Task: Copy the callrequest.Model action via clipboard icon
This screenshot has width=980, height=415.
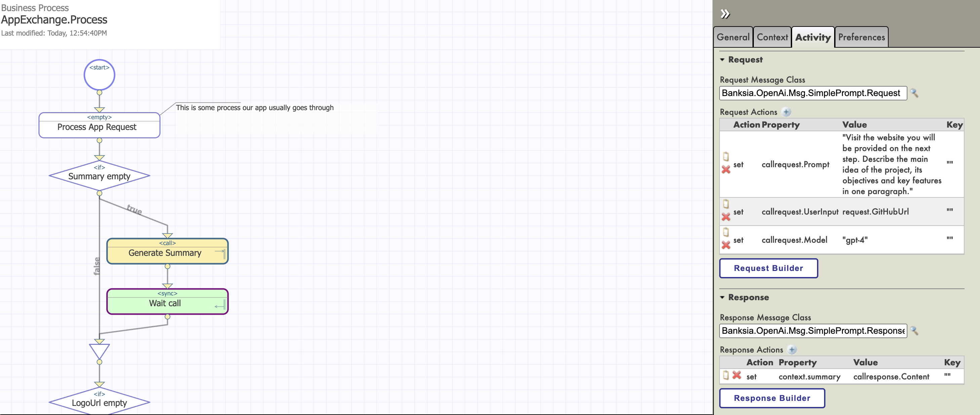Action: coord(726,232)
